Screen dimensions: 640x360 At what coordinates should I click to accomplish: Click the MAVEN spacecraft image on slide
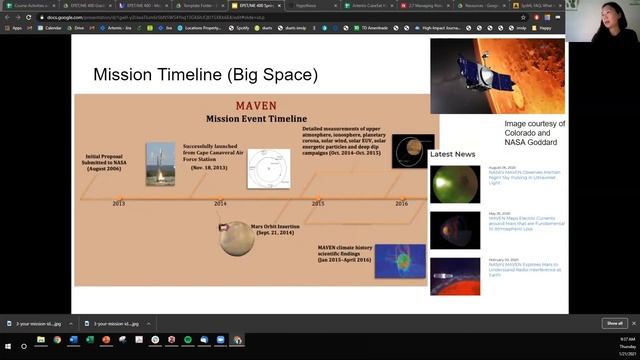click(x=498, y=76)
